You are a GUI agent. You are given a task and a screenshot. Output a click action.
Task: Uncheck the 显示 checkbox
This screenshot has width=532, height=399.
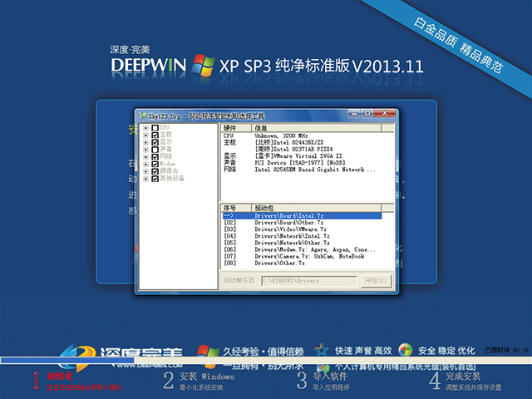coord(155,142)
